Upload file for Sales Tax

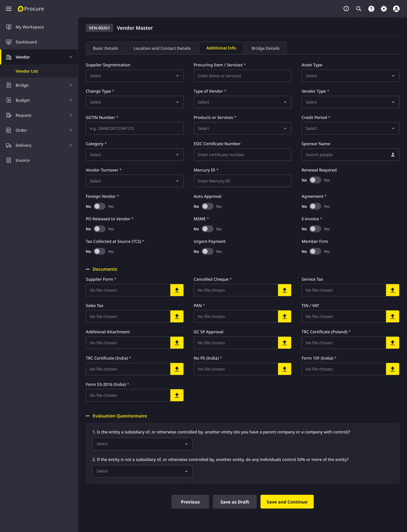click(177, 316)
